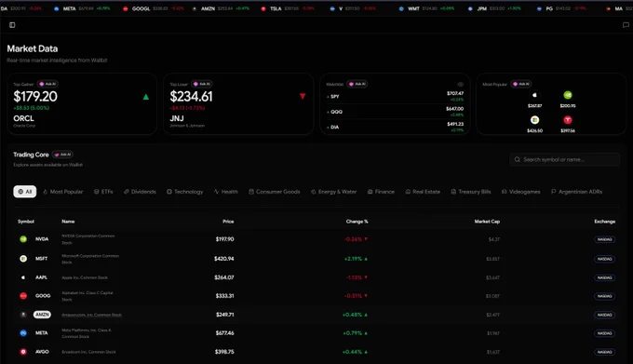
Task: Click the JNJ Top Loser symbol
Action: [177, 118]
